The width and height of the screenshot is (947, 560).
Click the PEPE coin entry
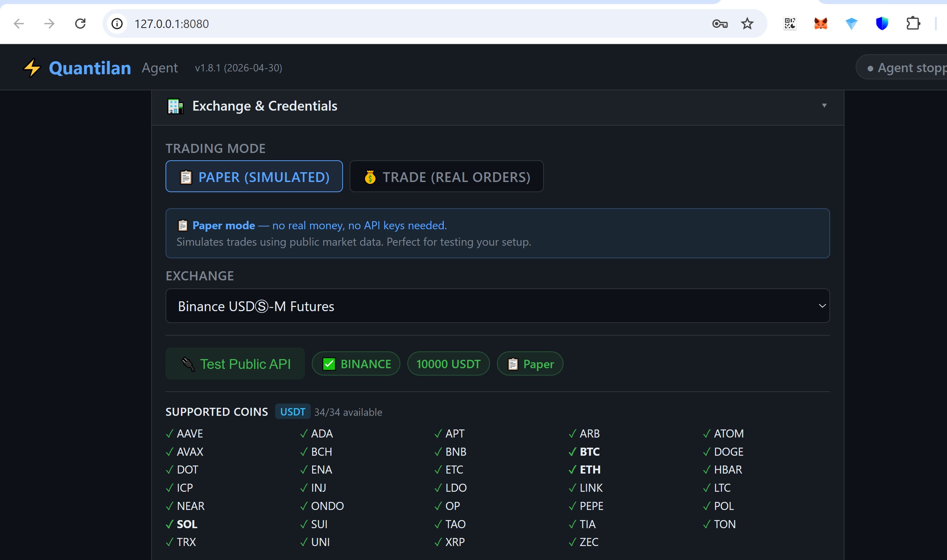pyautogui.click(x=586, y=506)
